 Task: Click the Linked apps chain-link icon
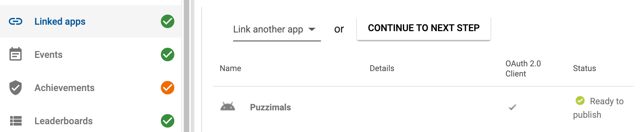16,22
